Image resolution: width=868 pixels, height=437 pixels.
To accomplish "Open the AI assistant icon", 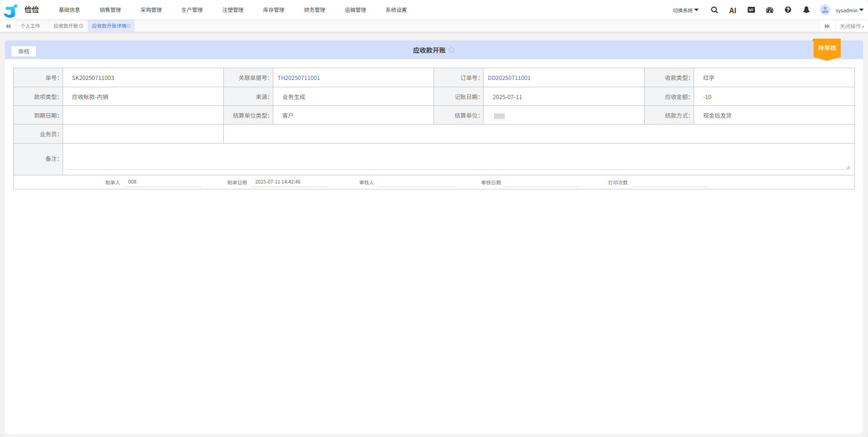I will (732, 10).
